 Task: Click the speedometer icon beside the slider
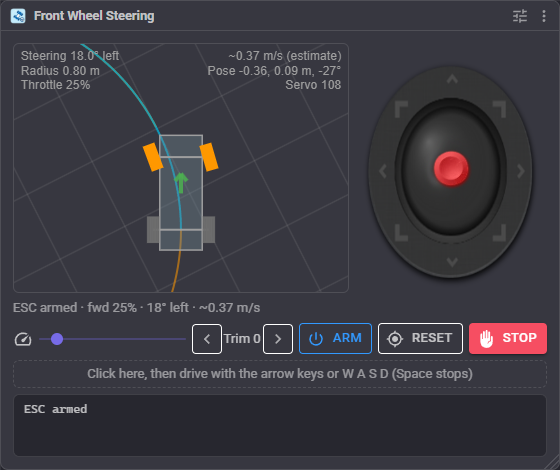tap(23, 339)
